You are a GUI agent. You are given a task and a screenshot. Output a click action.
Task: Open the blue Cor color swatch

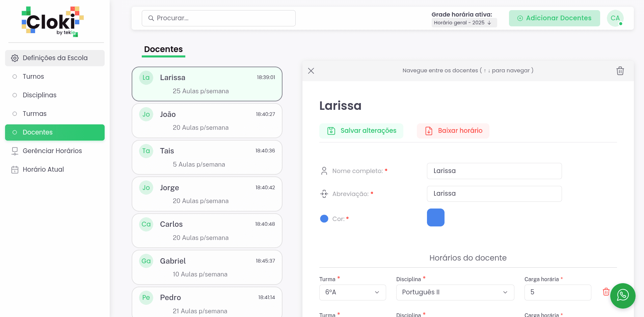click(435, 217)
